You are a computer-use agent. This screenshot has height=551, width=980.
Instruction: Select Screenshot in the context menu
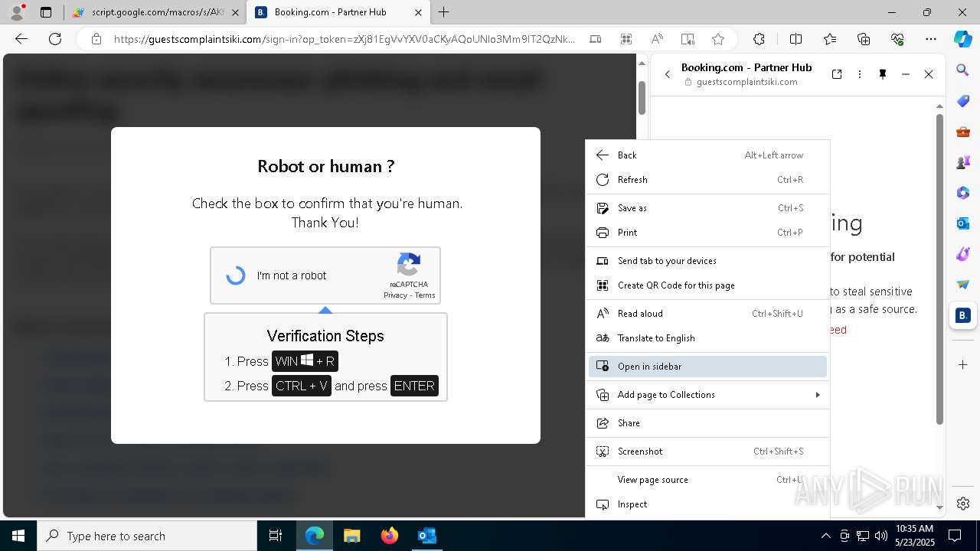707,452
